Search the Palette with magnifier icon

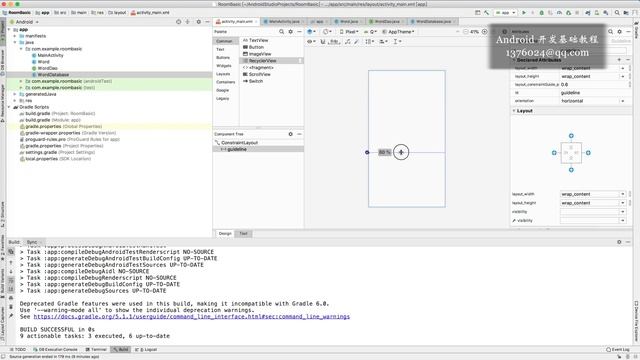click(x=281, y=31)
